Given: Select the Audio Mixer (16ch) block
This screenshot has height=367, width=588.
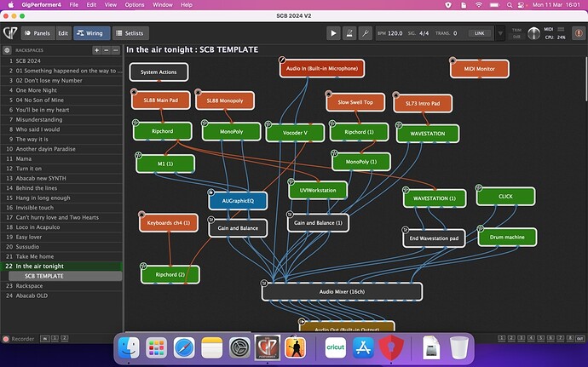Looking at the screenshot, I should tap(342, 292).
